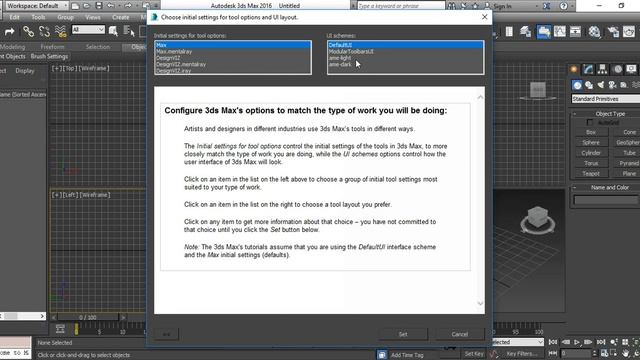Select Lights category in Create panel

click(600, 85)
